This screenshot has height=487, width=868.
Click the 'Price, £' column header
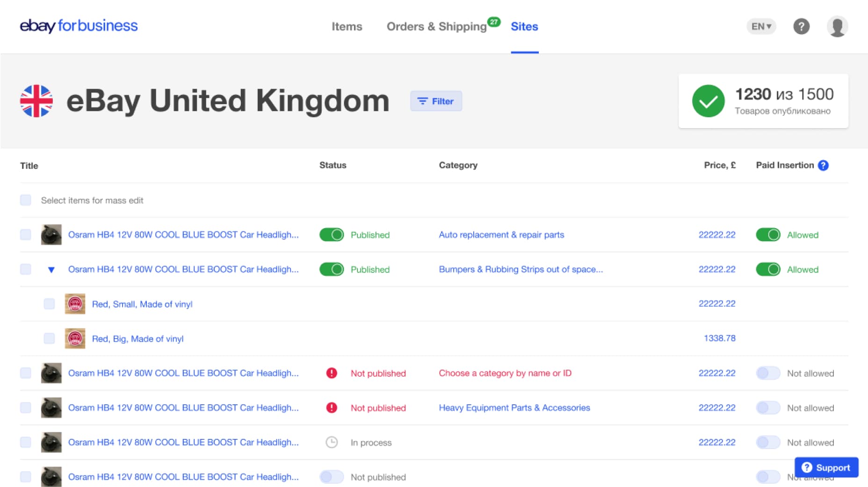pos(720,165)
